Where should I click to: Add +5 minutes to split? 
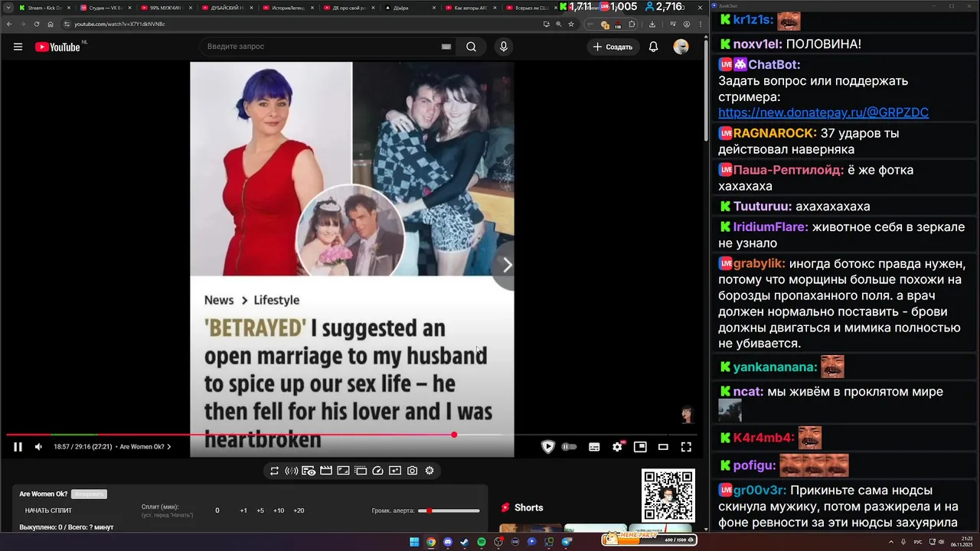point(260,510)
